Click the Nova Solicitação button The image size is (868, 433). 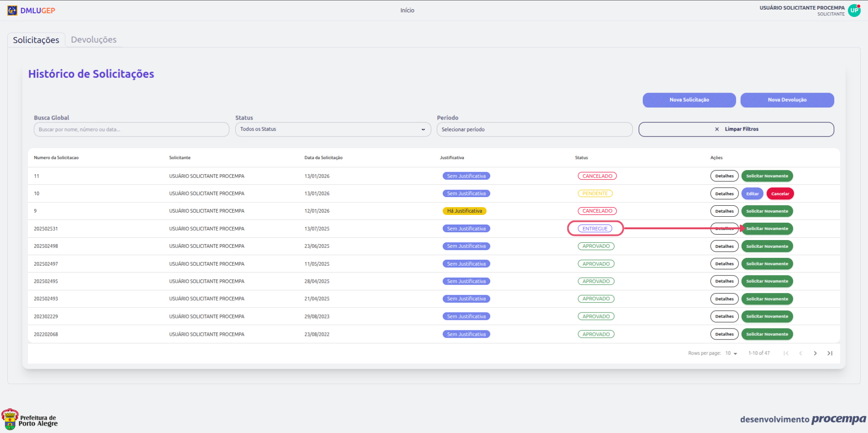pyautogui.click(x=689, y=100)
